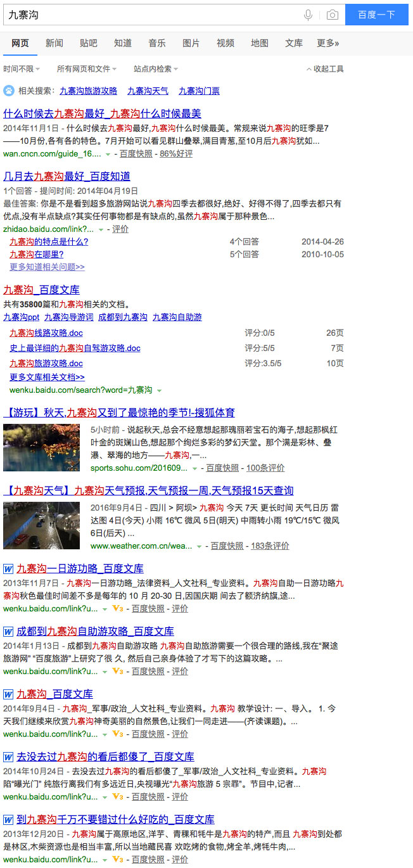The image size is (413, 868).
Task: Click the W icon beside 成都到九寨沟自助旅游攻略
Action: (8, 631)
